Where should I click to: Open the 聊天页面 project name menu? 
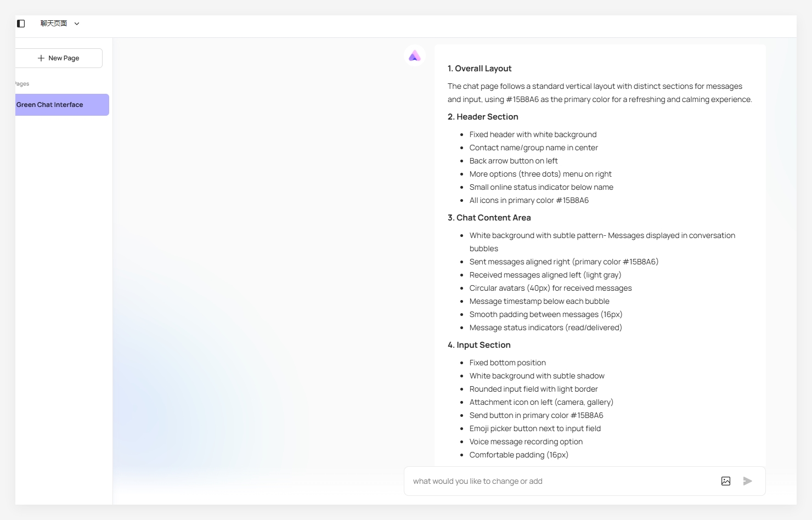54,24
